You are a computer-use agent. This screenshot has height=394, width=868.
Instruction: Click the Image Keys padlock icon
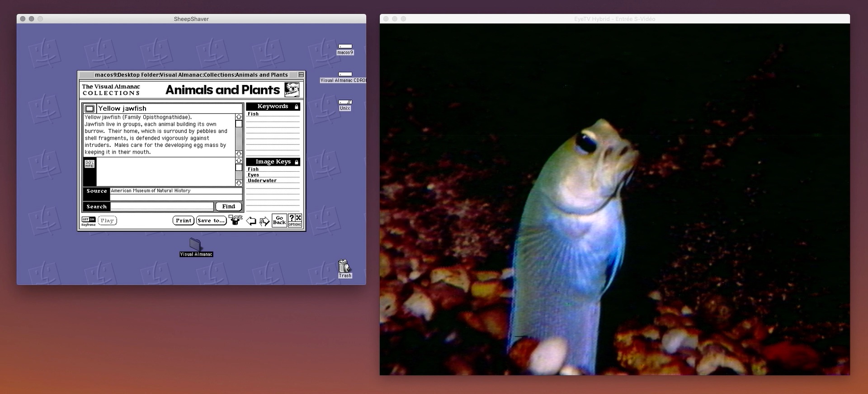pyautogui.click(x=297, y=162)
